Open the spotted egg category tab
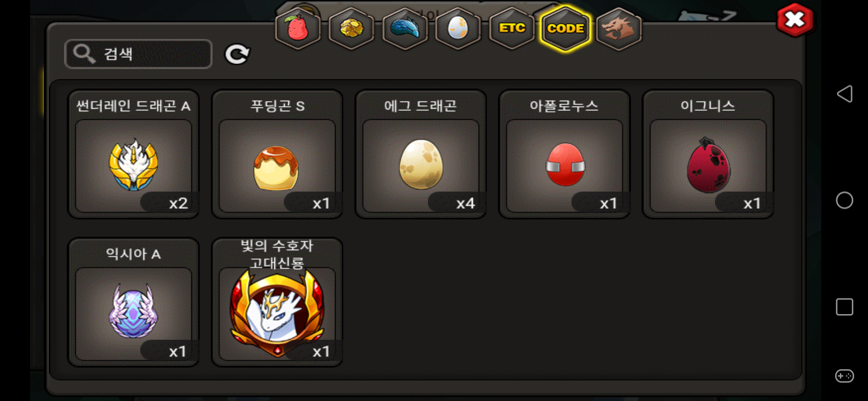The image size is (868, 401). 458,29
